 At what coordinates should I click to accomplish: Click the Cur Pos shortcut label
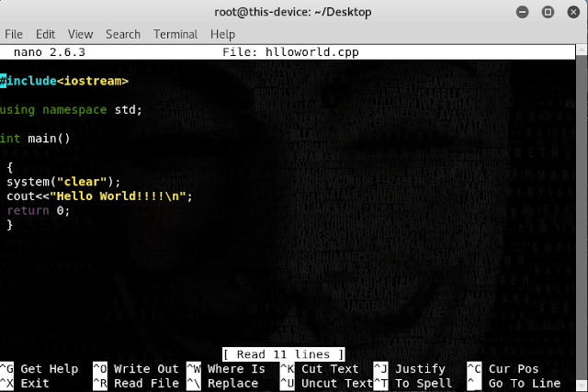pyautogui.click(x=514, y=369)
